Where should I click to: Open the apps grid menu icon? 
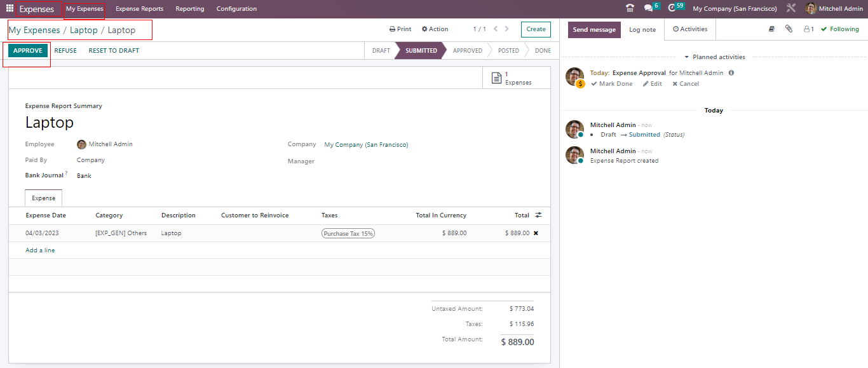10,9
